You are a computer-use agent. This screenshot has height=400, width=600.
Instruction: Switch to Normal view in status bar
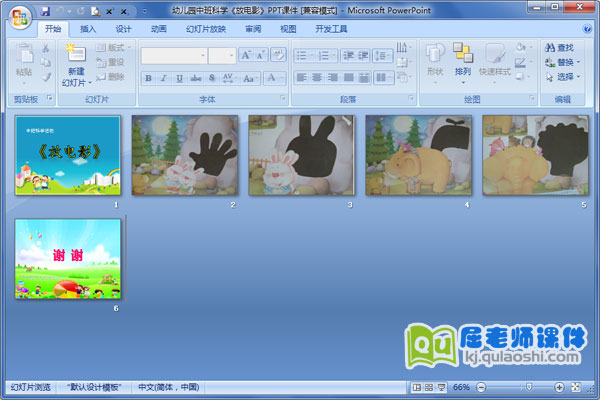[x=416, y=387]
